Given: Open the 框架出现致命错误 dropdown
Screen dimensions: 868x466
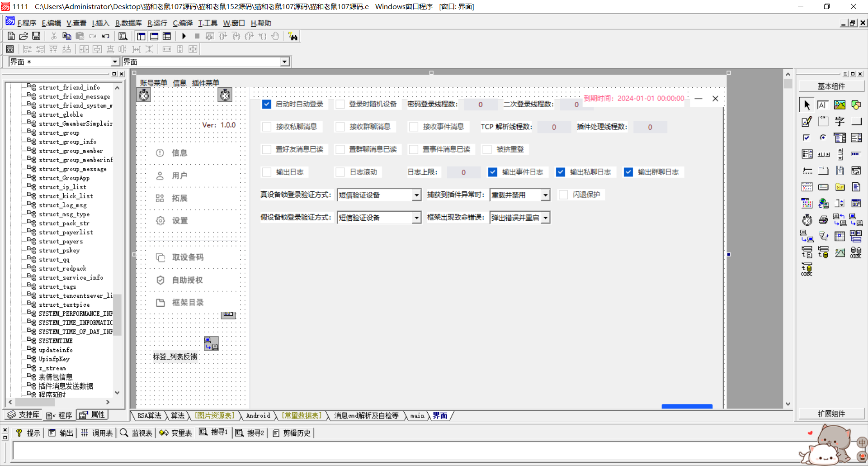Looking at the screenshot, I should tap(545, 218).
